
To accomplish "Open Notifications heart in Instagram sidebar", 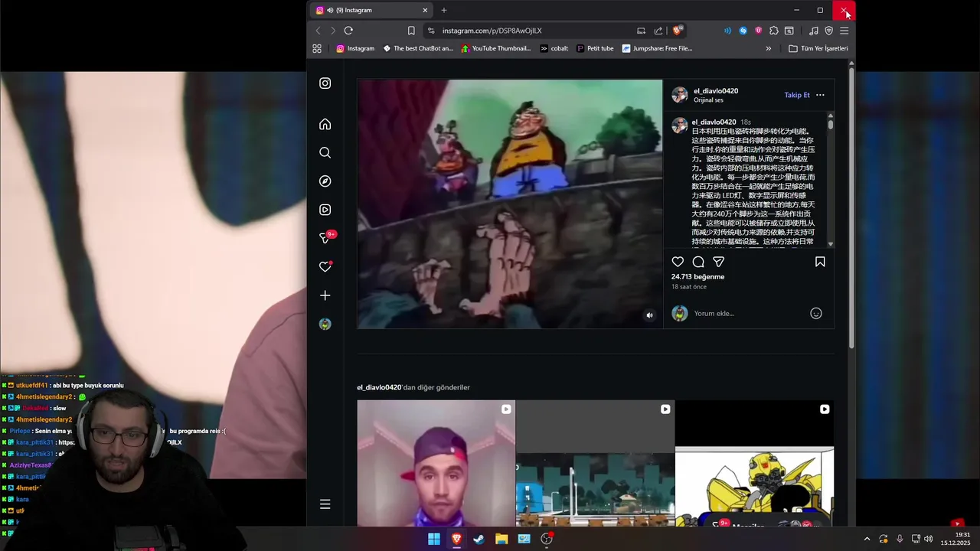I will point(325,266).
